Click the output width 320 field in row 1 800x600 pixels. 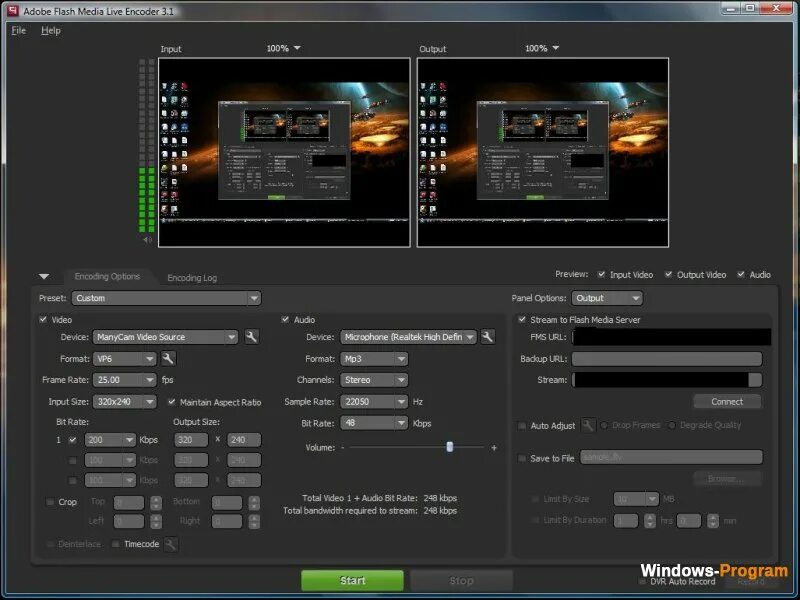[191, 440]
